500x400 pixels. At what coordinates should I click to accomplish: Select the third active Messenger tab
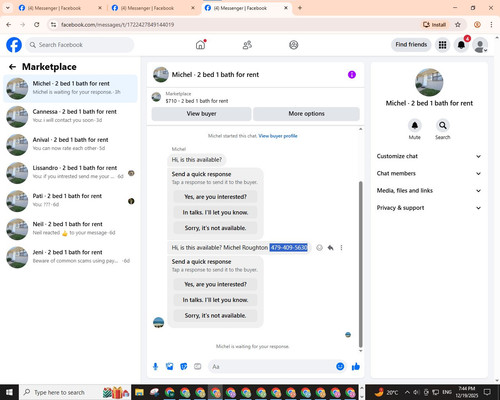(x=246, y=8)
